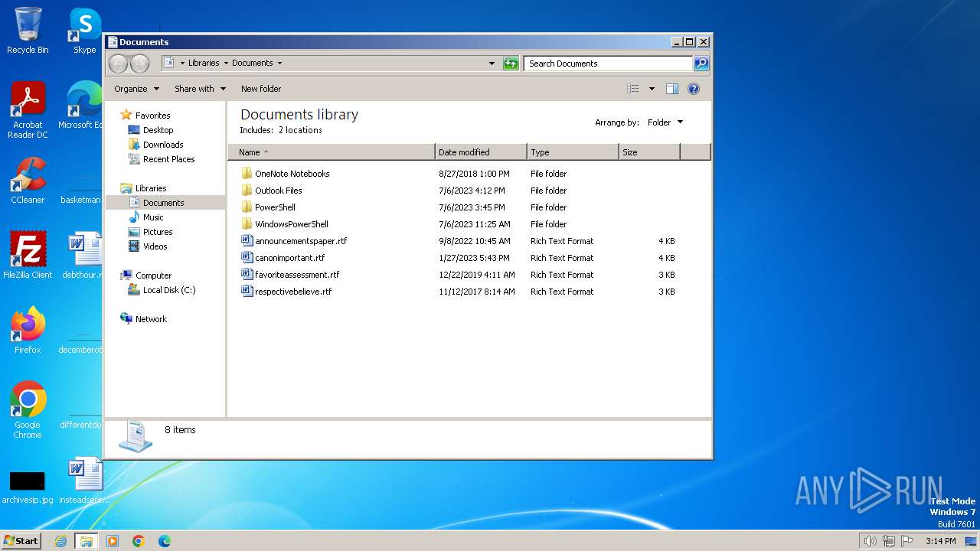
Task: Refresh the Documents address bar
Action: 511,64
